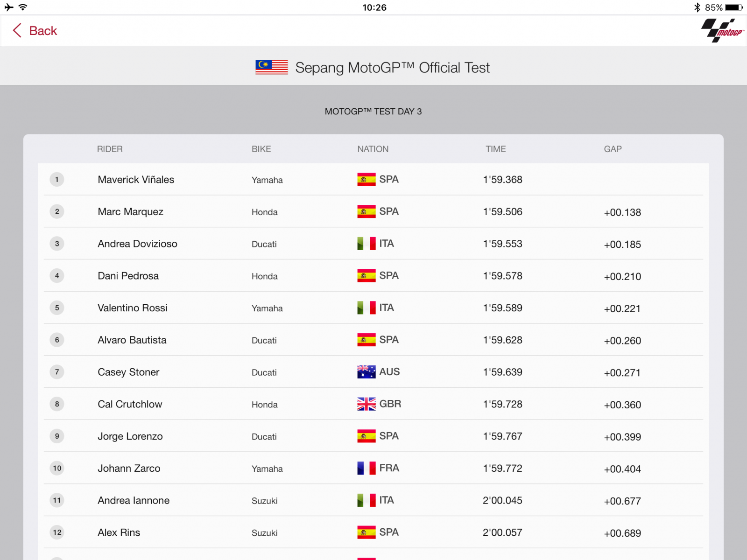Tap Andrea Dovizioso's Italian flag
Viewport: 747px width, 560px height.
[366, 244]
